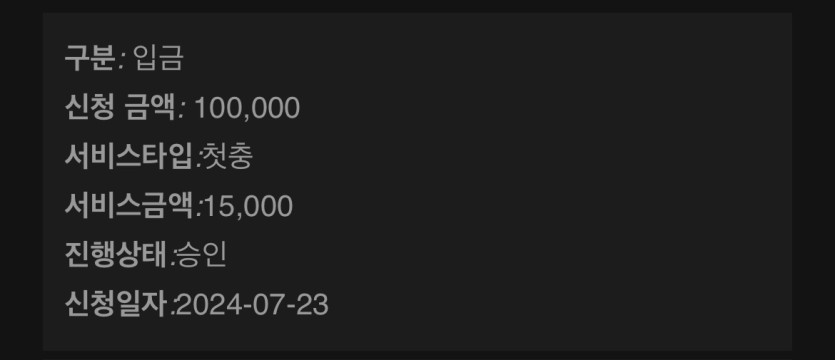Click the word 금액 in 신청 금액
Screen dimensions: 835x360
151,107
